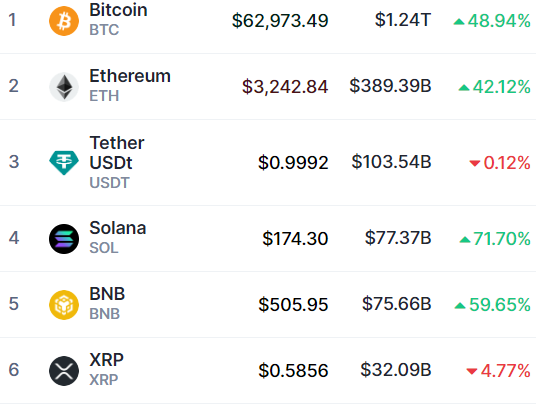This screenshot has width=542, height=405.
Task: Click rank number 6 for XRP
Action: point(14,370)
